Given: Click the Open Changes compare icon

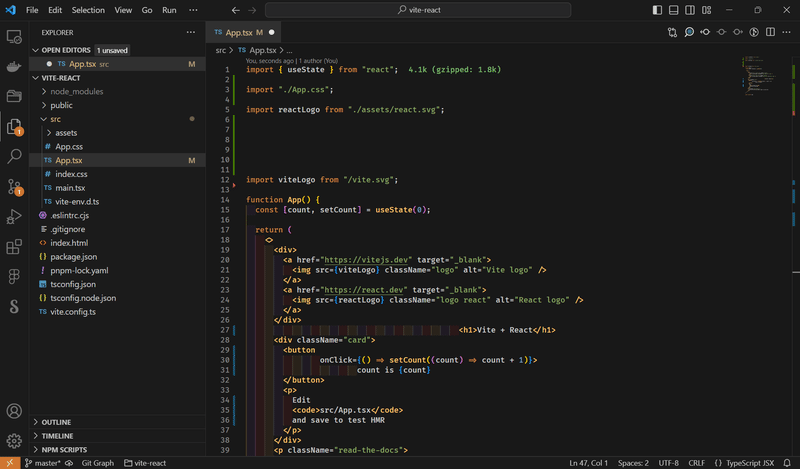Looking at the screenshot, I should click(672, 32).
